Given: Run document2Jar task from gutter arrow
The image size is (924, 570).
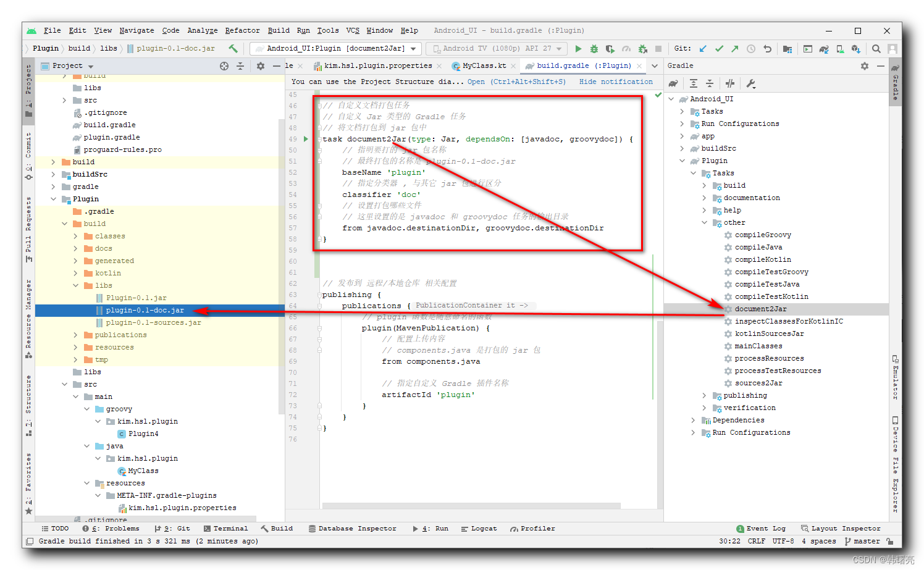Looking at the screenshot, I should (x=306, y=139).
